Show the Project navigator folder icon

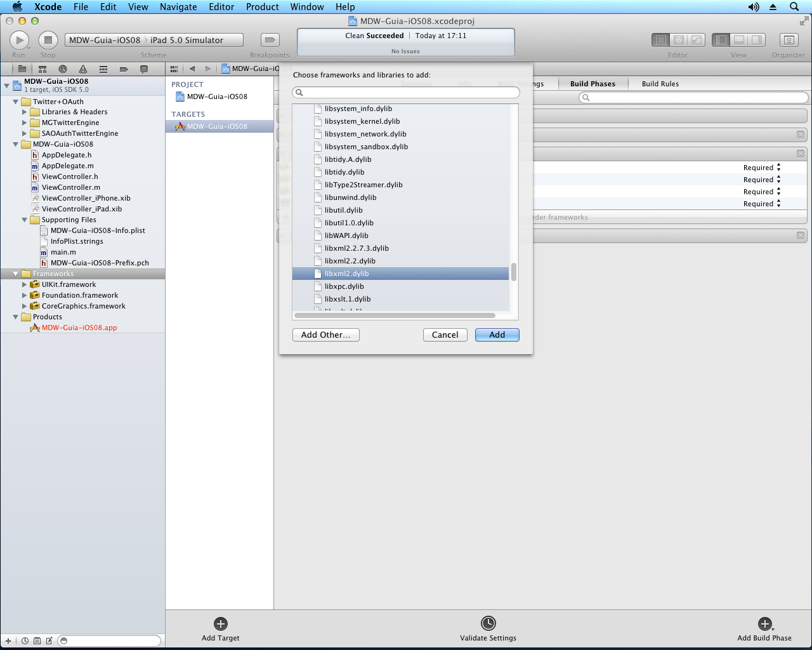point(22,69)
